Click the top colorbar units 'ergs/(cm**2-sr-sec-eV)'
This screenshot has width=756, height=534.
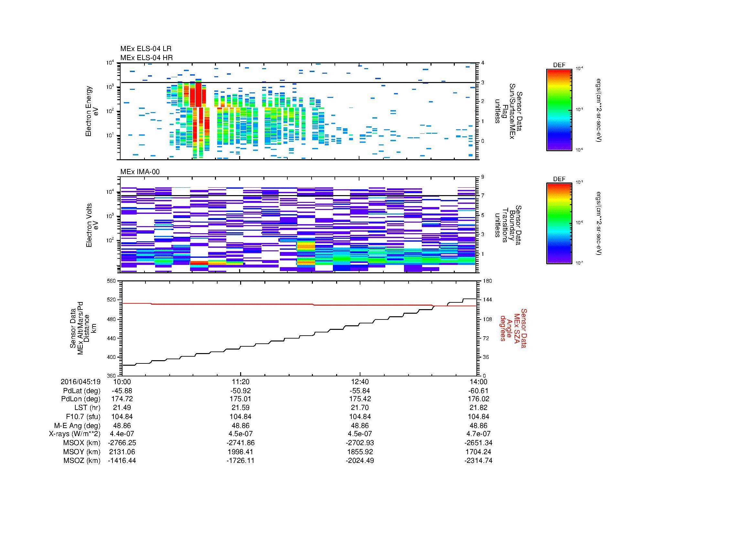[598, 110]
